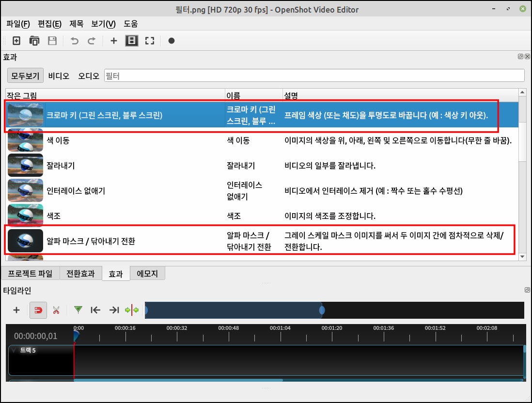Save the project via the floppy disk icon
Image resolution: width=532 pixels, height=403 pixels.
coord(52,41)
